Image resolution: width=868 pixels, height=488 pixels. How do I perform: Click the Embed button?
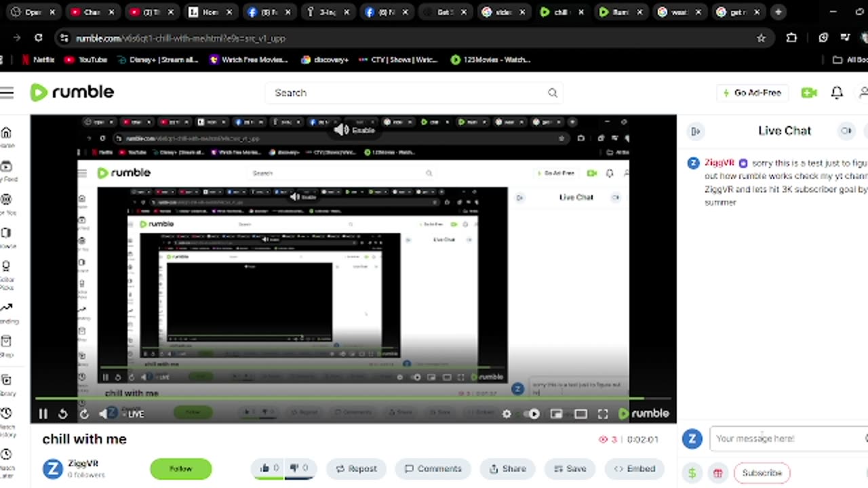click(635, 468)
